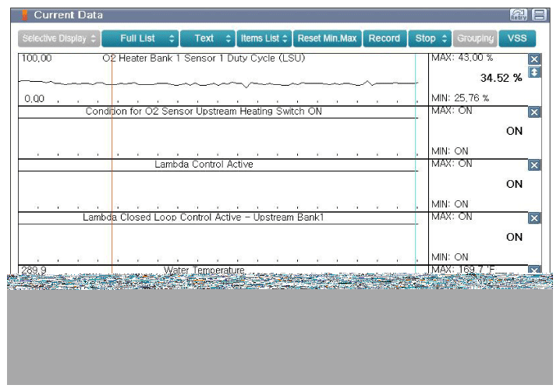Click the resize arrows icon for O2 Heater graph
560x392 pixels.
(x=534, y=72)
